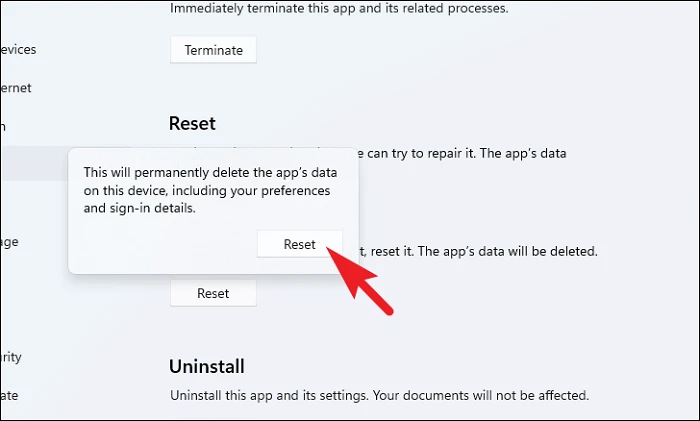Click the "Your documents will not be affected" sentence
The image size is (700, 421).
pos(481,396)
